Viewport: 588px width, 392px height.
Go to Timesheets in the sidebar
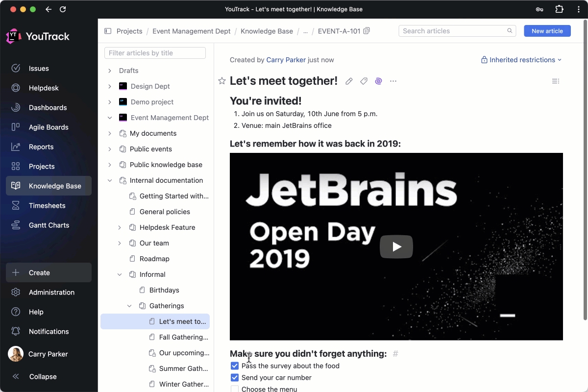click(x=47, y=206)
